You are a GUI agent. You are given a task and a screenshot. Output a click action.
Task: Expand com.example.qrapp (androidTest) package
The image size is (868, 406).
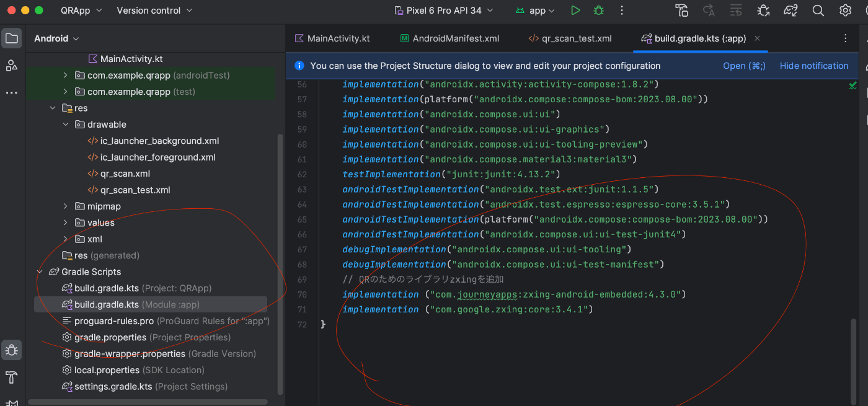coord(66,75)
